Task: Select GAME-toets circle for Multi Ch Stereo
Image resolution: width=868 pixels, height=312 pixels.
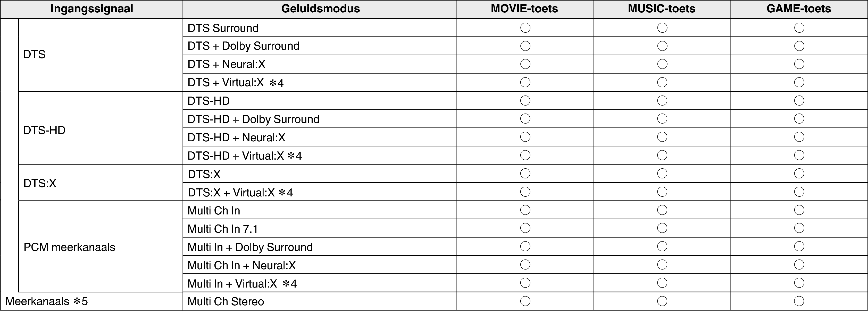Action: pyautogui.click(x=799, y=301)
